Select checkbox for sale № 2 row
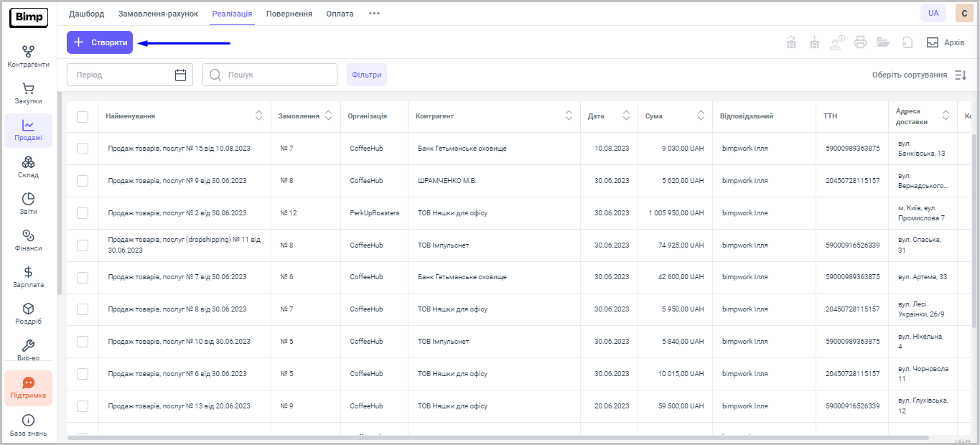980x445 pixels. [x=83, y=213]
